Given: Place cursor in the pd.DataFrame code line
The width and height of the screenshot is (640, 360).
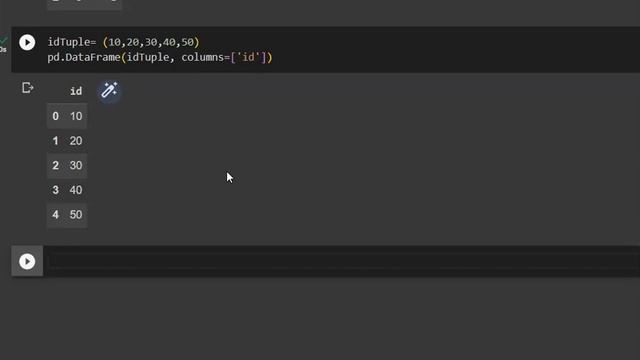Looking at the screenshot, I should 160,57.
